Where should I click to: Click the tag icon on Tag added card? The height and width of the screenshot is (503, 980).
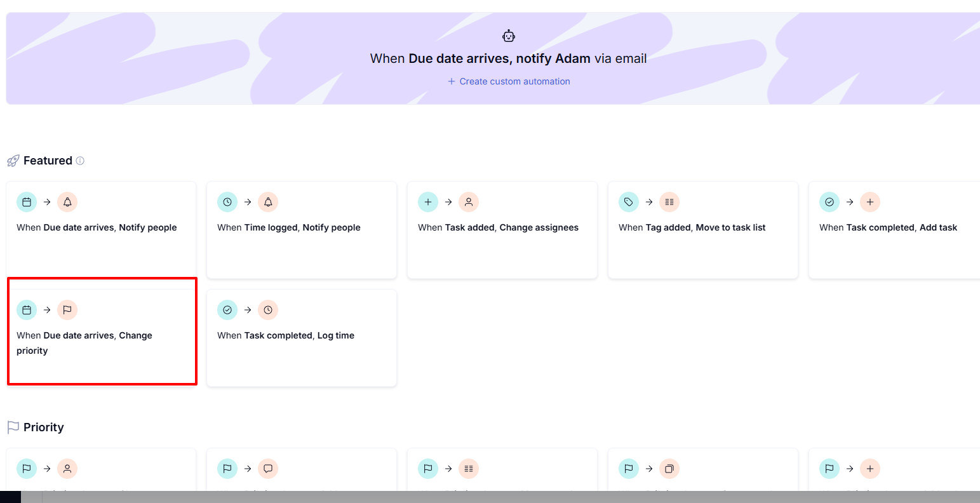(x=628, y=201)
